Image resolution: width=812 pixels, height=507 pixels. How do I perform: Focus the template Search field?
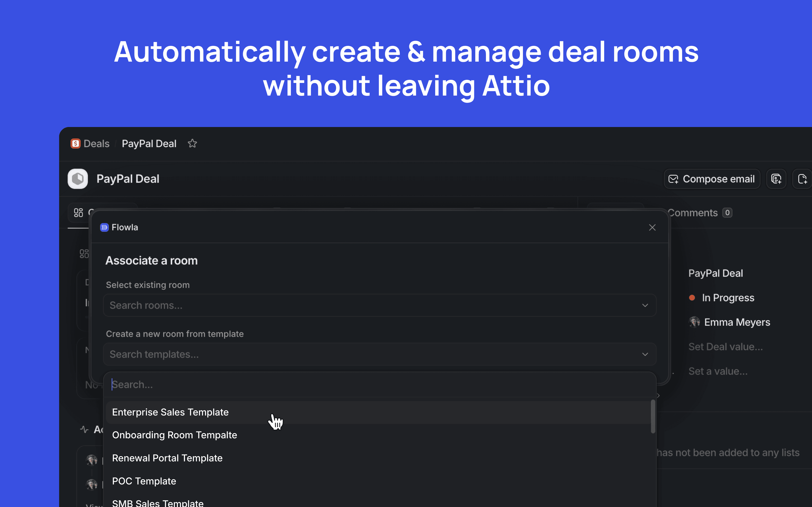[379, 385]
